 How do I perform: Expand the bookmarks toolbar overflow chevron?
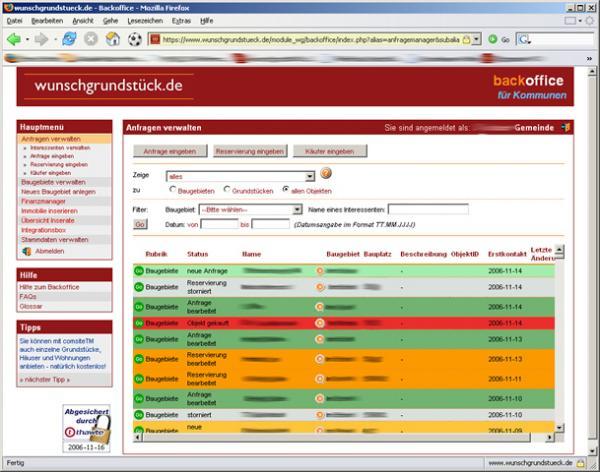pos(589,59)
